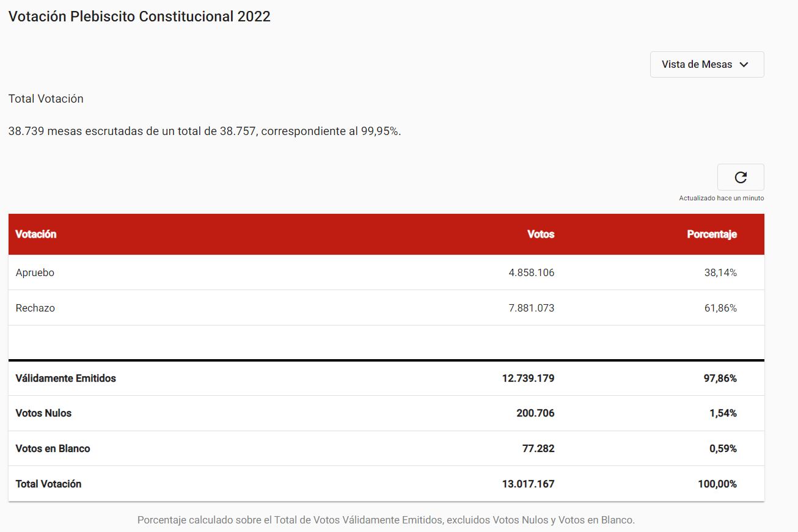The height and width of the screenshot is (532, 798).
Task: Click the mesas escrutadas summary text
Action: point(205,130)
